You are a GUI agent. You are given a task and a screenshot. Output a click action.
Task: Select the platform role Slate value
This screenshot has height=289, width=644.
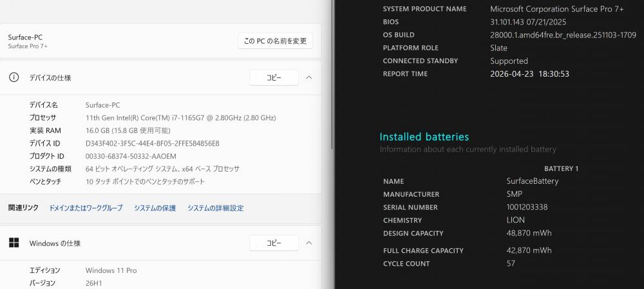(x=498, y=48)
